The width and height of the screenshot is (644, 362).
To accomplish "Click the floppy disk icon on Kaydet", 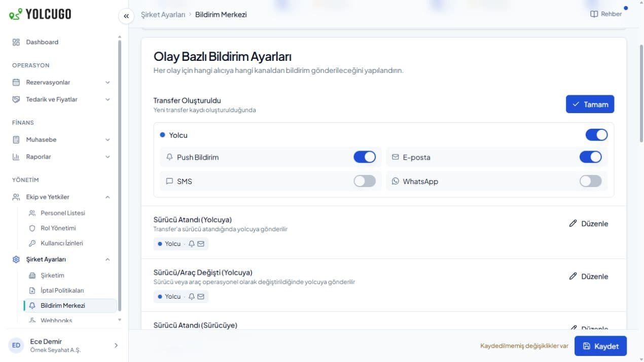I will coord(587,346).
